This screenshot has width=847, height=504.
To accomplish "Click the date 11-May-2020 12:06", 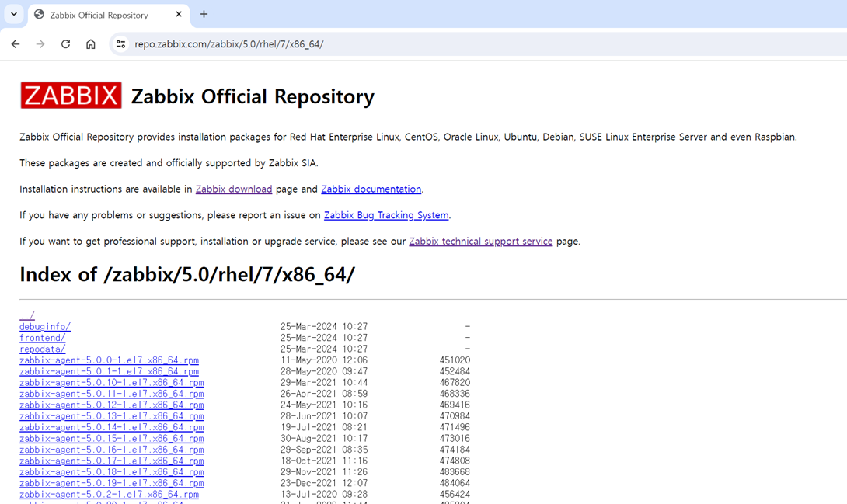I will point(323,360).
